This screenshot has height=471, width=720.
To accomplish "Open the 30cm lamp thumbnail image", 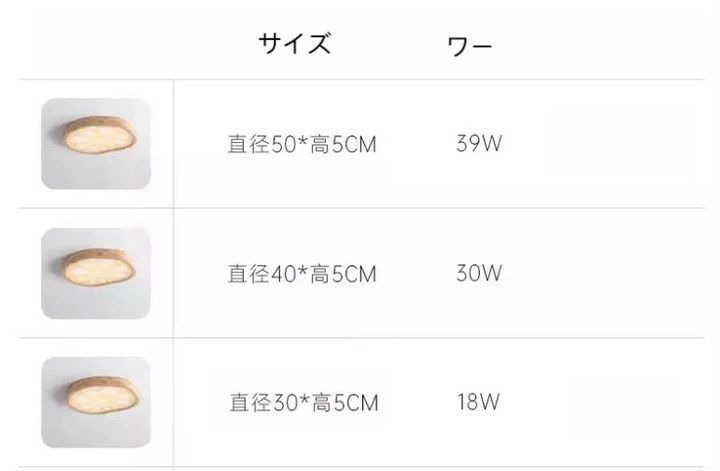I will [x=96, y=402].
